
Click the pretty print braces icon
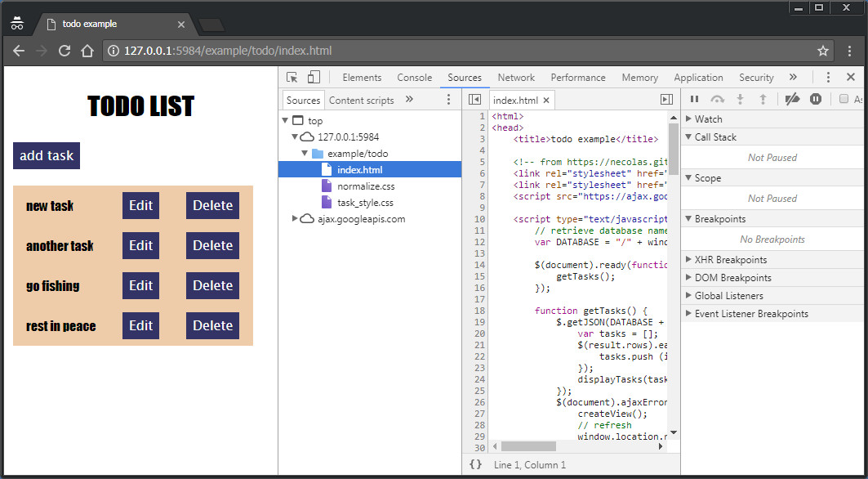[475, 464]
